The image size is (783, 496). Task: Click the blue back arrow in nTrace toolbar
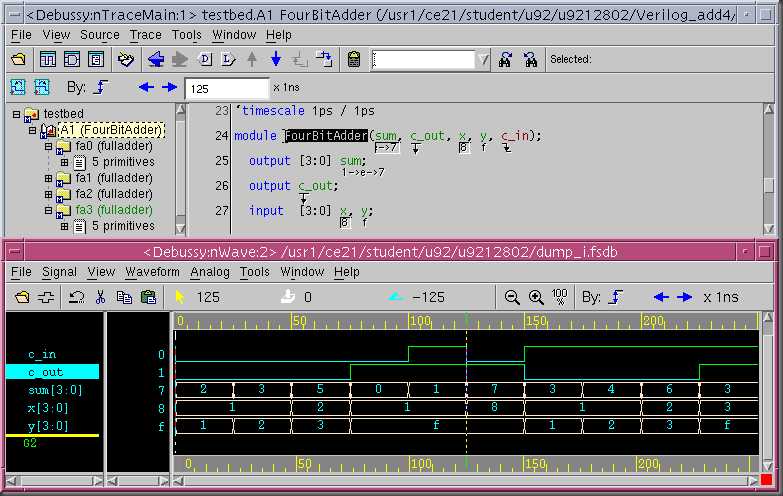click(x=156, y=59)
